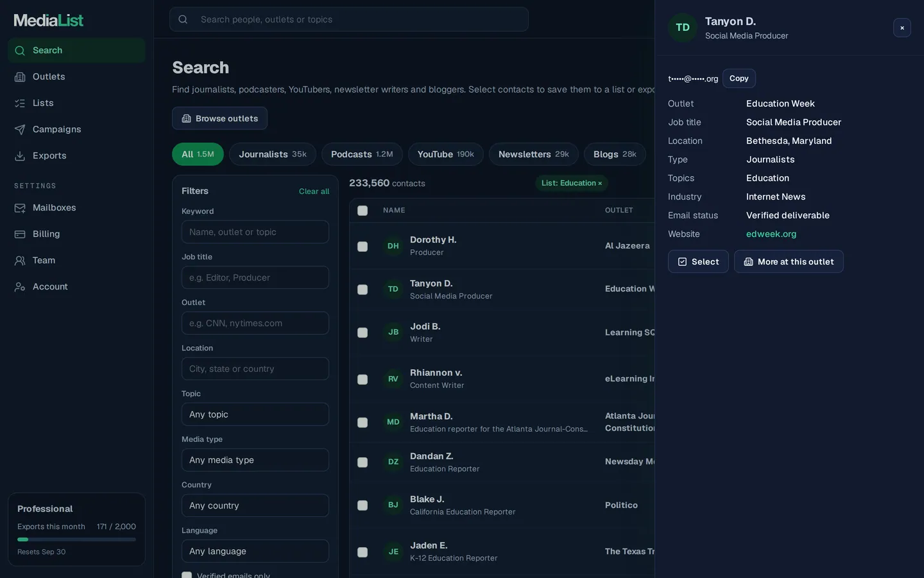Open the Any country dropdown
The width and height of the screenshot is (924, 578).
pyautogui.click(x=255, y=505)
